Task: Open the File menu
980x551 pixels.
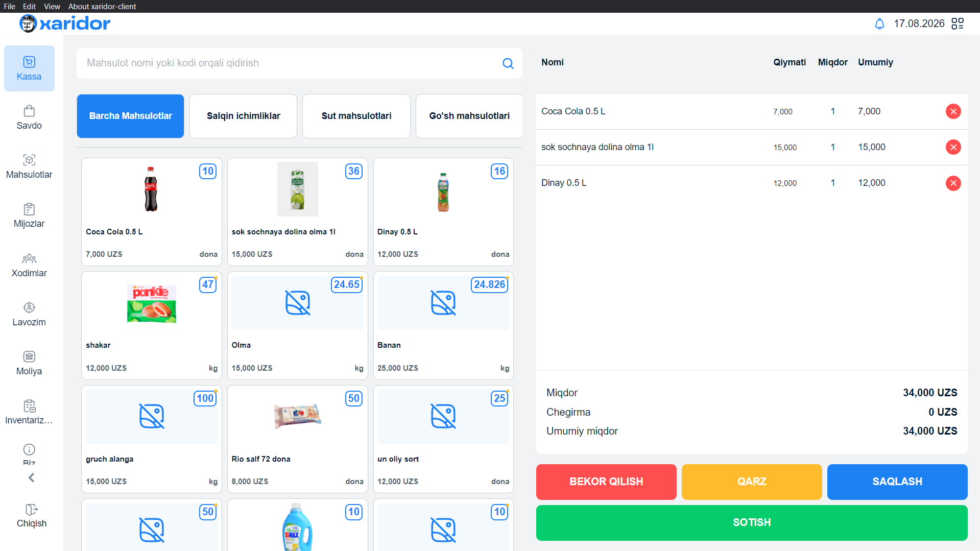Action: (9, 6)
